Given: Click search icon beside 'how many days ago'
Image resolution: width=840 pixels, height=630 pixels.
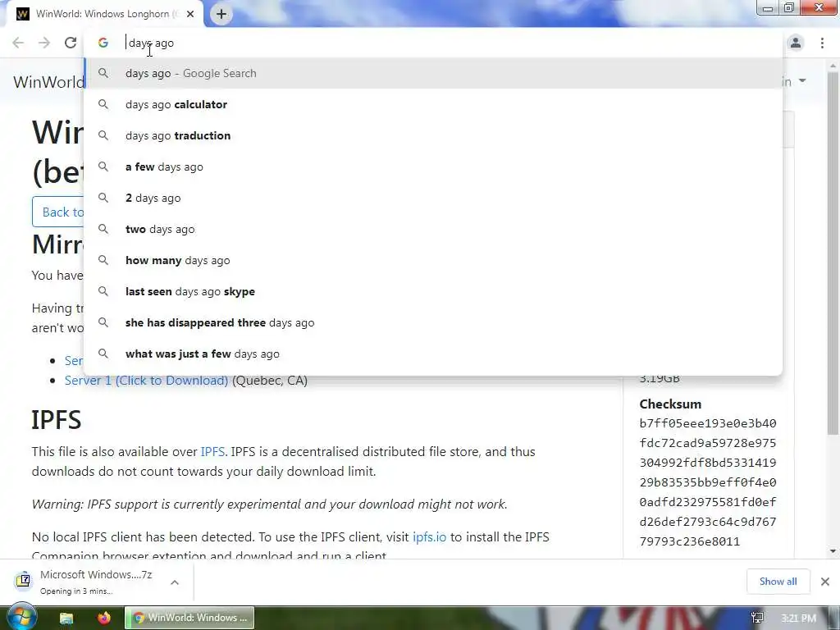Looking at the screenshot, I should [x=103, y=260].
